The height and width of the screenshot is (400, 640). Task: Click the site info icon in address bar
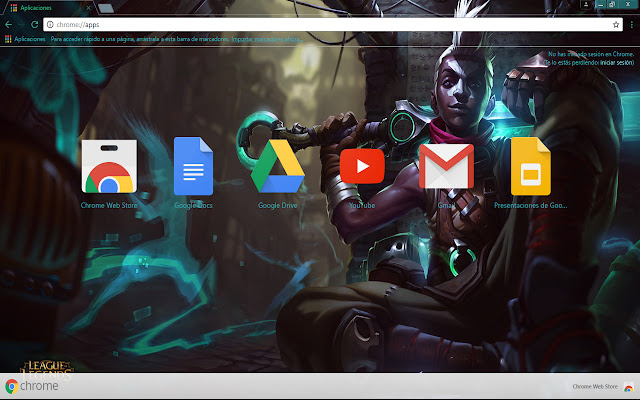pyautogui.click(x=50, y=24)
